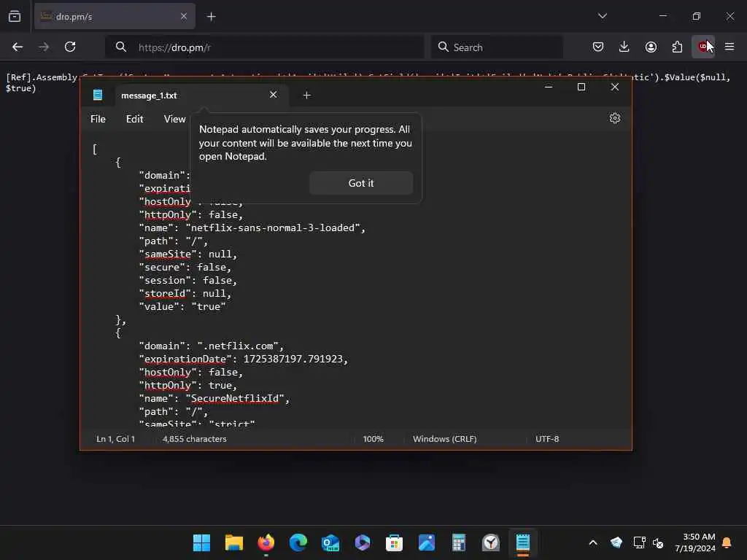Open File Explorer from taskbar
Screen dimensions: 747x560
[234, 542]
